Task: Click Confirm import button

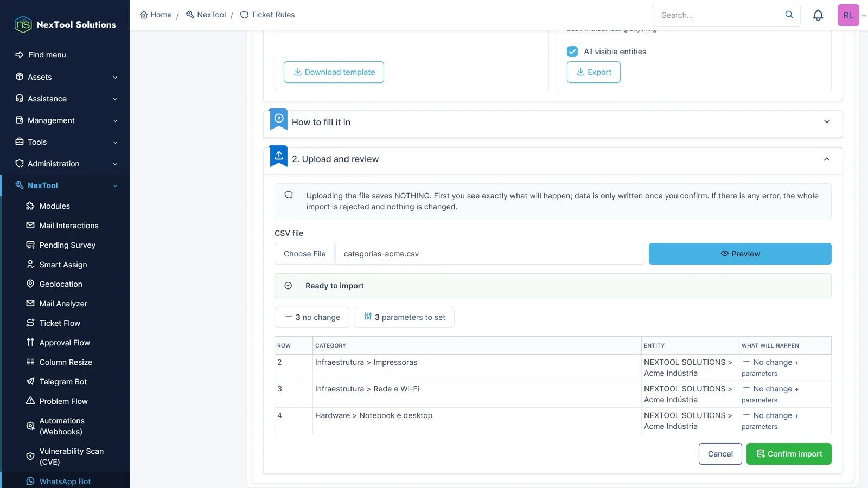Action: (789, 454)
